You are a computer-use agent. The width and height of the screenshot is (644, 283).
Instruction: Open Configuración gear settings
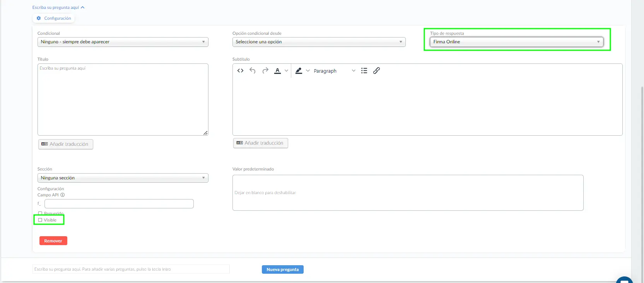[x=54, y=18]
